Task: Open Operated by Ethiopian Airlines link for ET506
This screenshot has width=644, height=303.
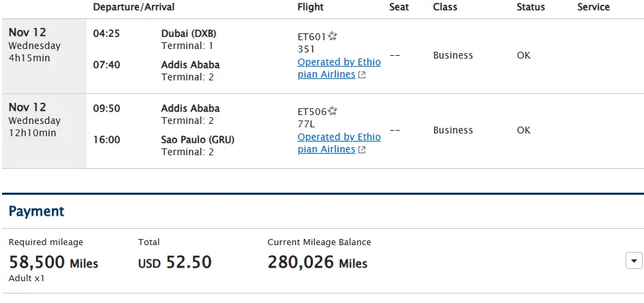Action: pyautogui.click(x=339, y=137)
